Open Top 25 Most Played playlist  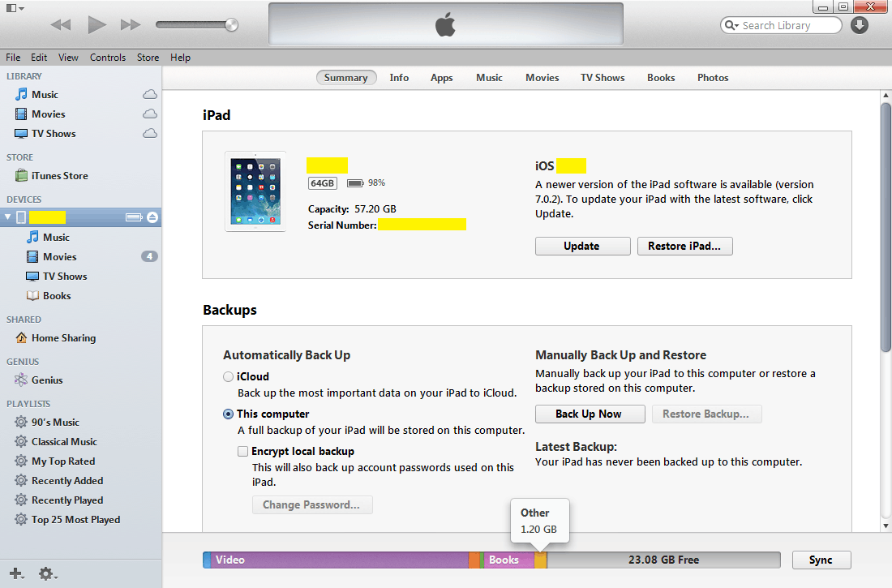coord(75,519)
